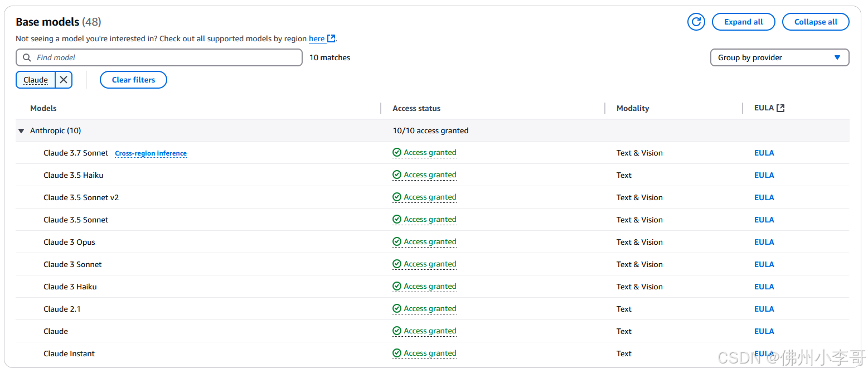
Task: Open the Group by provider dropdown
Action: click(x=779, y=57)
